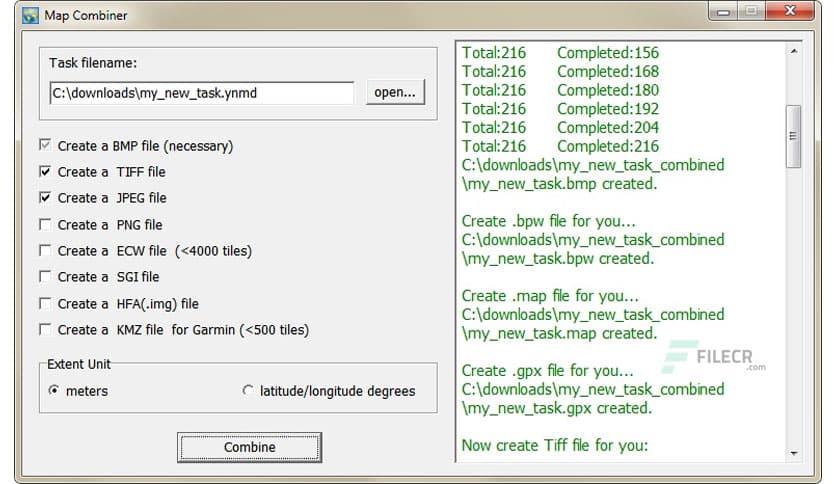
Task: Select latitude/longitude degrees extent unit
Action: (247, 390)
